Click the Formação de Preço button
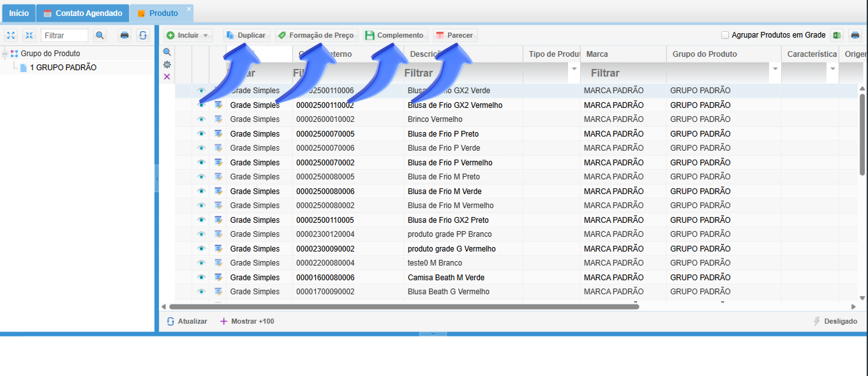Viewport: 868px width, 376px height. click(316, 36)
